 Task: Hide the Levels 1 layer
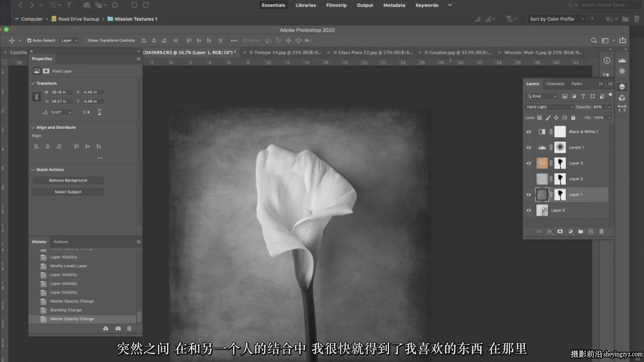[x=529, y=147]
